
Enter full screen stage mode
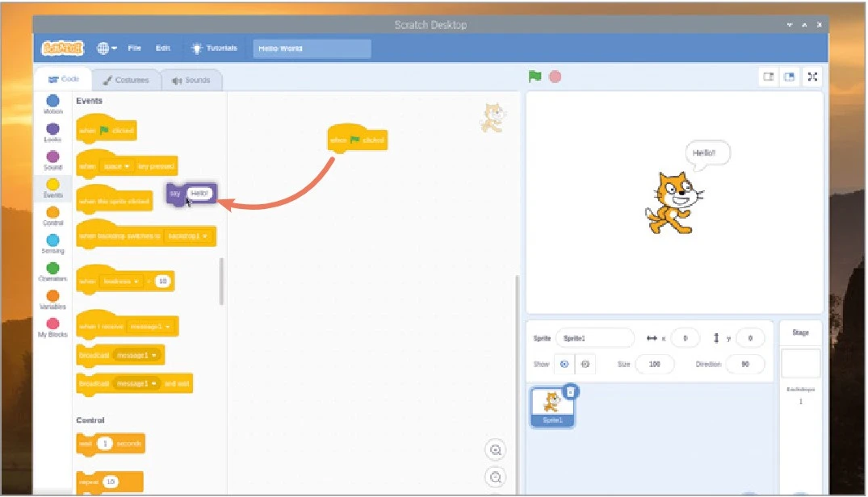(x=812, y=77)
